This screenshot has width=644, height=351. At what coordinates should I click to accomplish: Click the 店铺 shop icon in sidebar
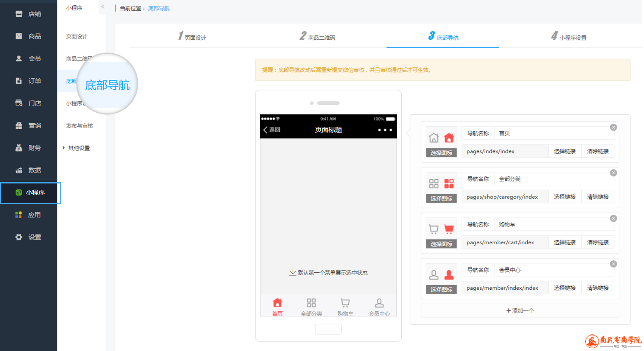click(x=19, y=14)
